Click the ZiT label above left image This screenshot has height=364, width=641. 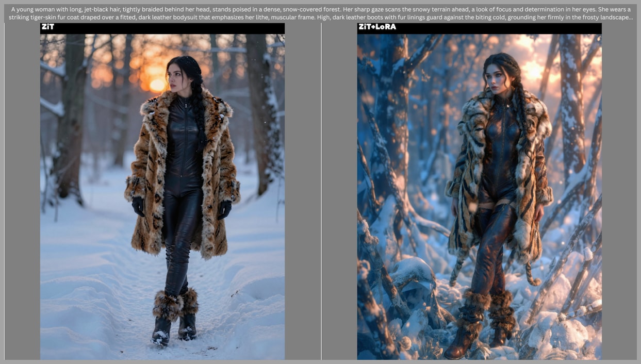[47, 27]
